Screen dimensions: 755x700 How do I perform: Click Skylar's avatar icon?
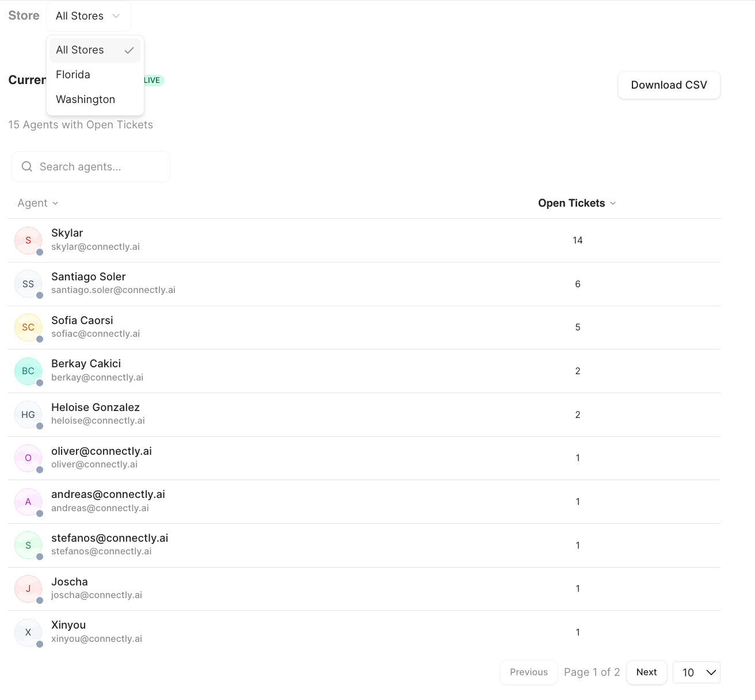pyautogui.click(x=28, y=241)
